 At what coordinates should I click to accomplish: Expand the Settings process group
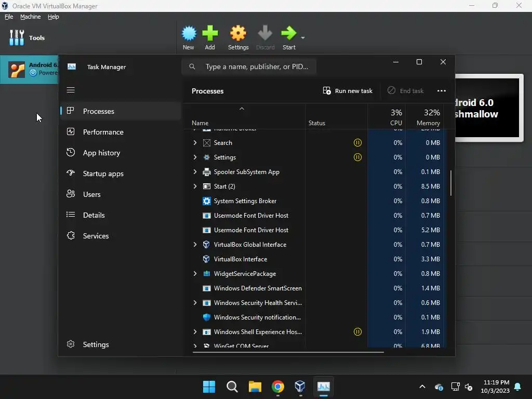tap(195, 157)
